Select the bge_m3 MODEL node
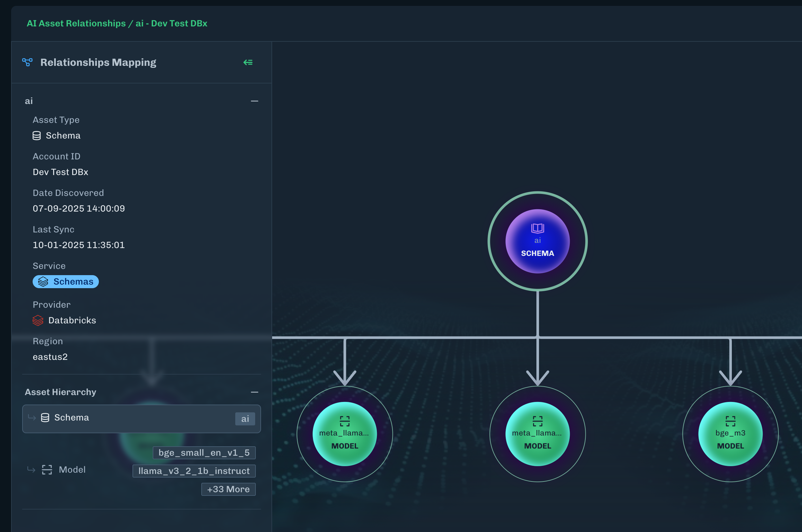 click(730, 434)
